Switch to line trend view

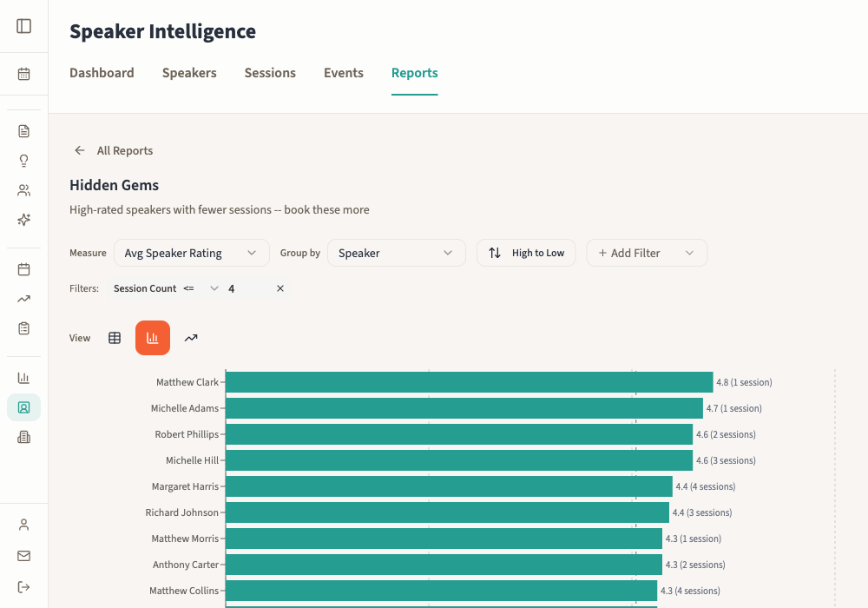(x=191, y=338)
